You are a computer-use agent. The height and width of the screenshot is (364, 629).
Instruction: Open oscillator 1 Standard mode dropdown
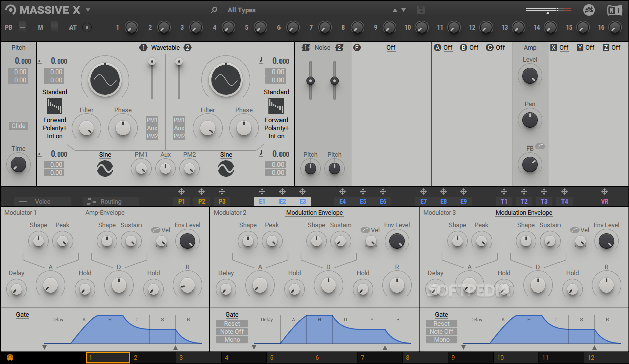click(55, 92)
